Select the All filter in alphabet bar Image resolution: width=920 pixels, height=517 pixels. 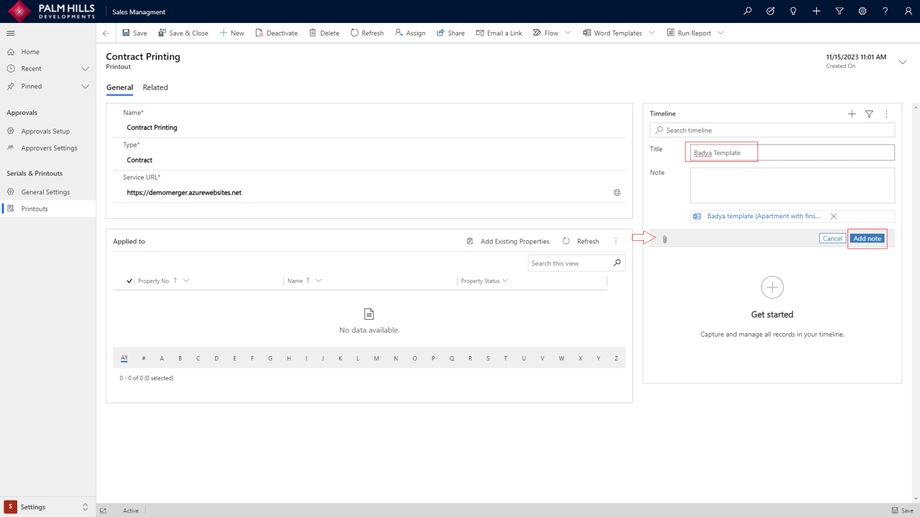124,358
